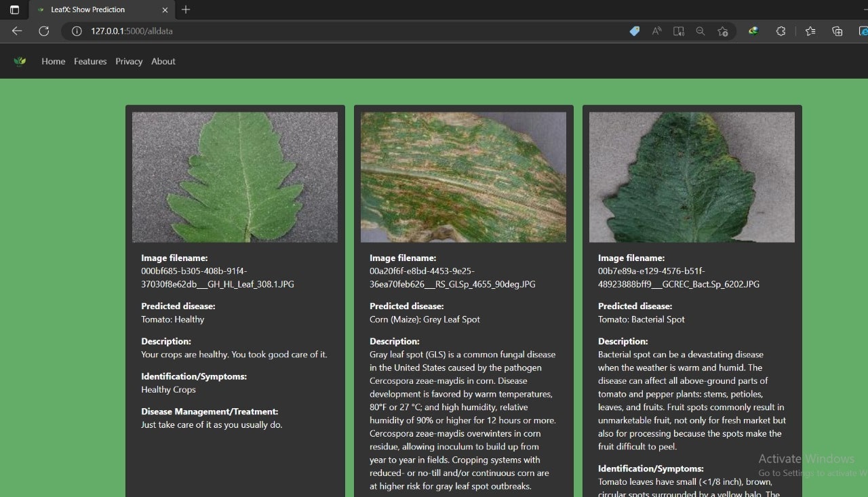Go to Home in the navbar
The image size is (868, 497).
pyautogui.click(x=53, y=62)
